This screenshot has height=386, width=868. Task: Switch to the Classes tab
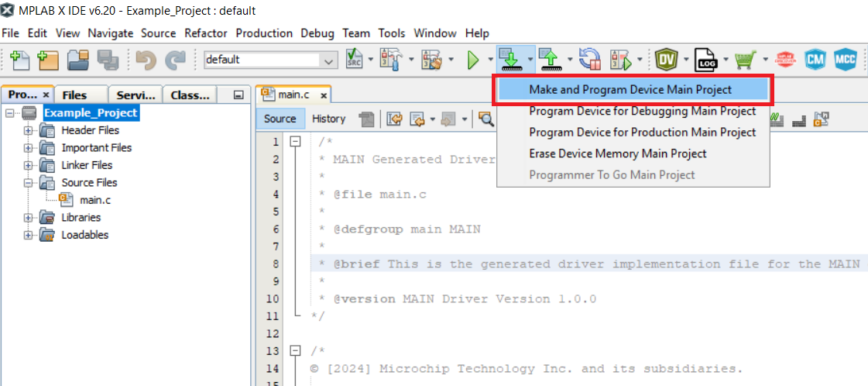190,95
